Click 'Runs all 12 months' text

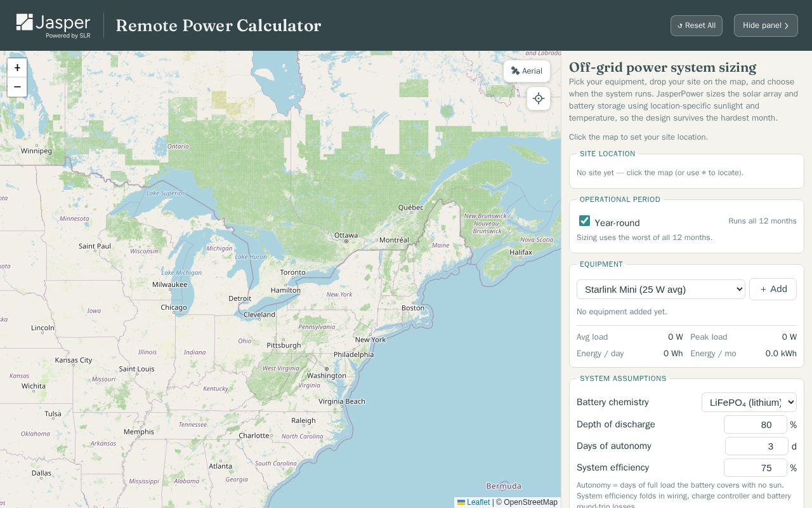(x=763, y=221)
